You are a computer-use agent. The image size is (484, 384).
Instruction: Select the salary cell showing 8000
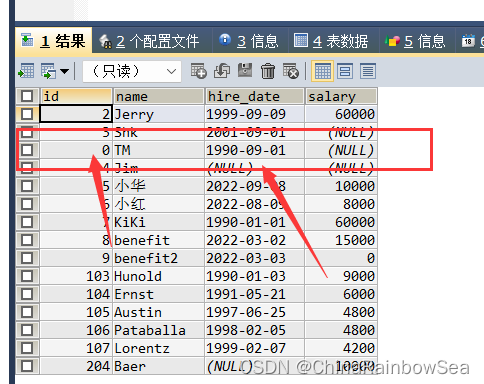(341, 204)
